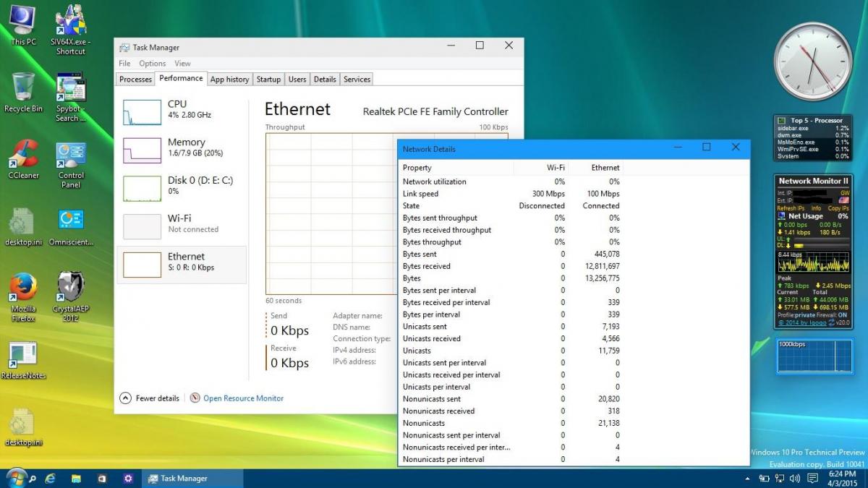
Task: Open Resource Monitor link
Action: (x=243, y=398)
